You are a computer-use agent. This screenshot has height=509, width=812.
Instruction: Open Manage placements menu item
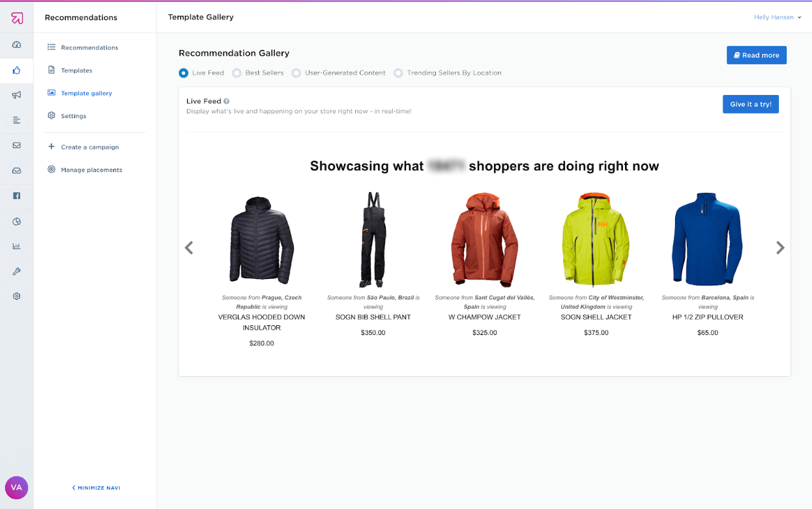click(x=92, y=170)
